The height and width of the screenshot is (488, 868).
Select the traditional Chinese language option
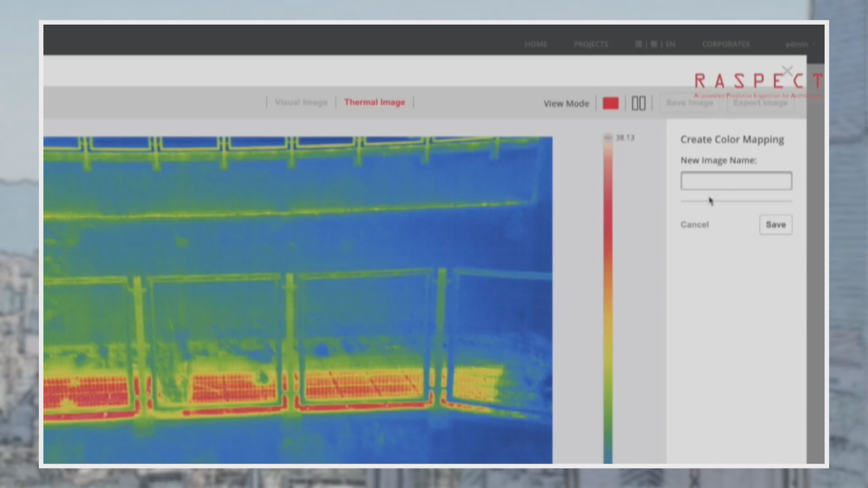(x=654, y=44)
